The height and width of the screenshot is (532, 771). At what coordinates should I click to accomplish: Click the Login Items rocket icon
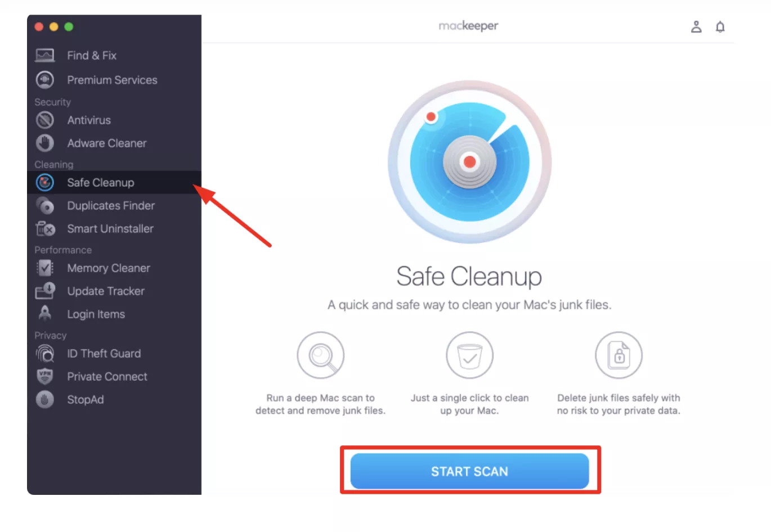(x=45, y=314)
